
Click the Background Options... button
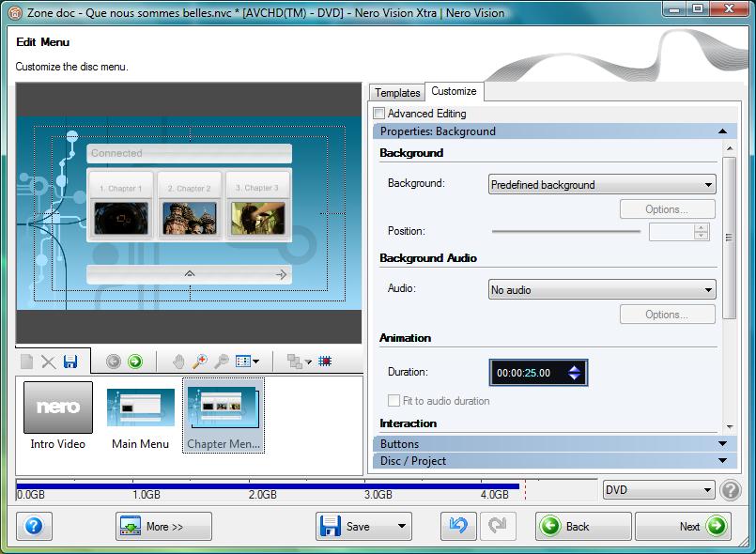pyautogui.click(x=668, y=209)
